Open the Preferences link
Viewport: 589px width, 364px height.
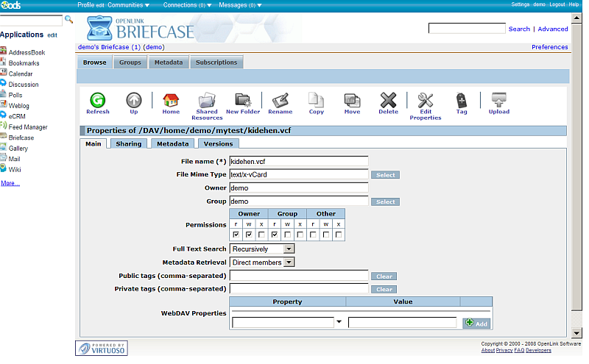[x=549, y=47]
